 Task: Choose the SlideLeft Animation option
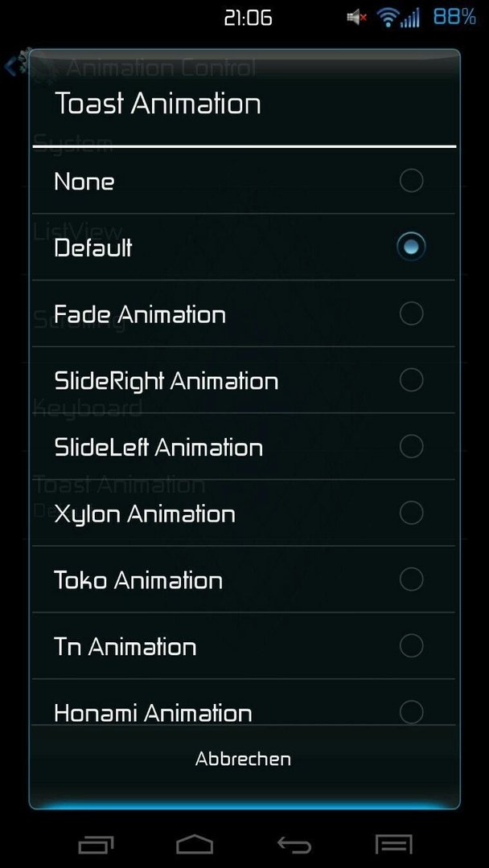pos(243,446)
